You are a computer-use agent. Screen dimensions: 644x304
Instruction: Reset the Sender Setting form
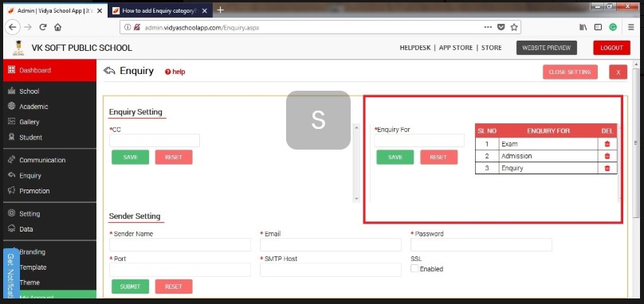[x=173, y=286]
